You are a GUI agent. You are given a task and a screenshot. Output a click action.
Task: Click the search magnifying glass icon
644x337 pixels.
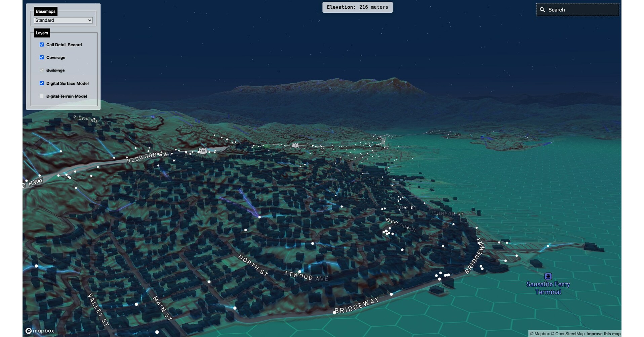543,10
